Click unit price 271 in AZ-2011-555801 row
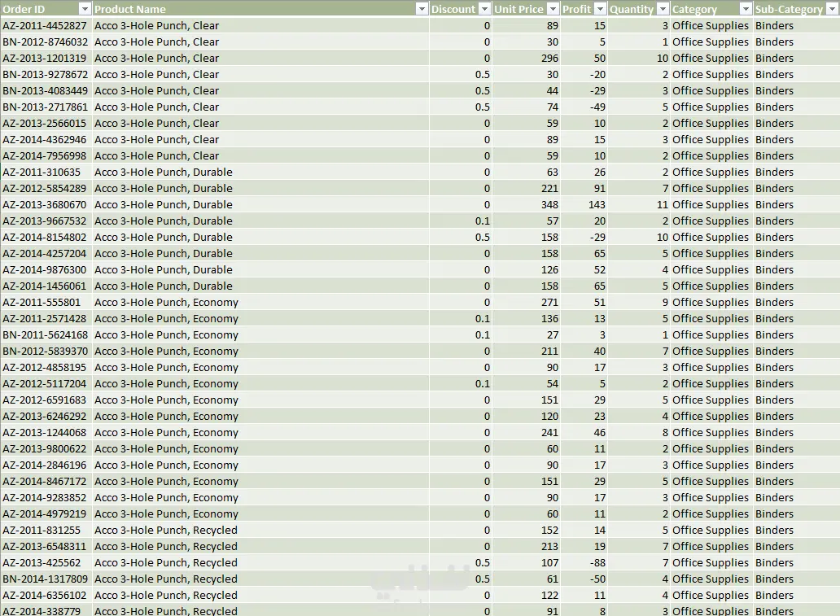Image resolution: width=840 pixels, height=616 pixels. 549,302
